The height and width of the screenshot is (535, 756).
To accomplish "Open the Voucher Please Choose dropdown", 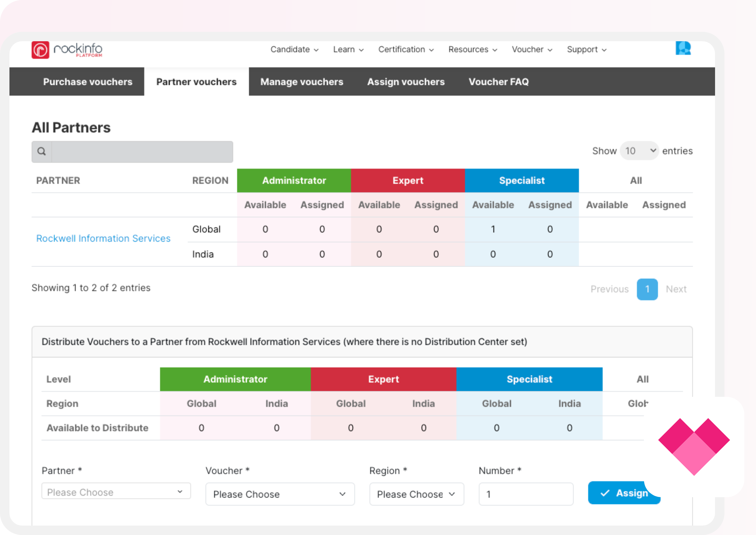I will point(280,494).
